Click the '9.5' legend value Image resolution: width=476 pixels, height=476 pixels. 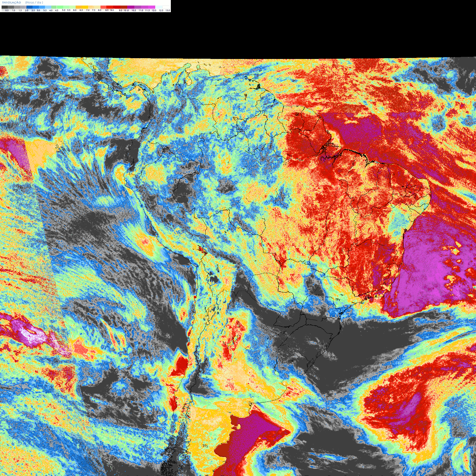click(x=121, y=10)
